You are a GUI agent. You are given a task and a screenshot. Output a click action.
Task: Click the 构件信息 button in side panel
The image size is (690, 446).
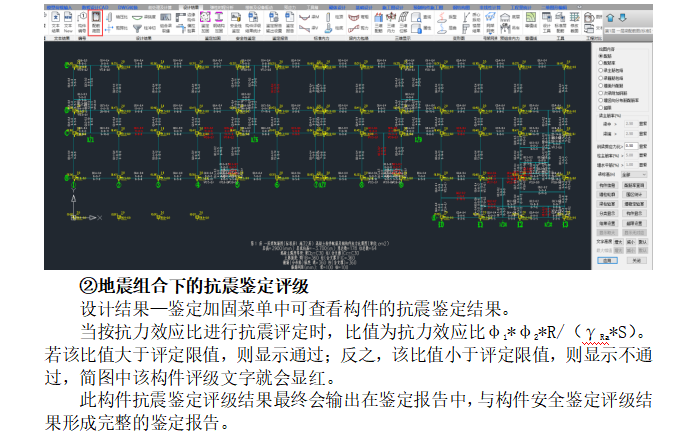(607, 185)
